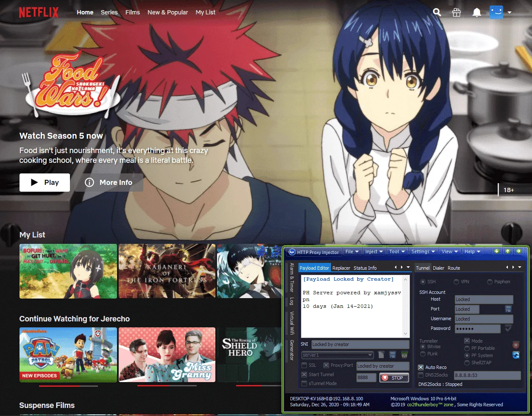Select the VPN radio button
532x416 pixels.
click(x=457, y=282)
